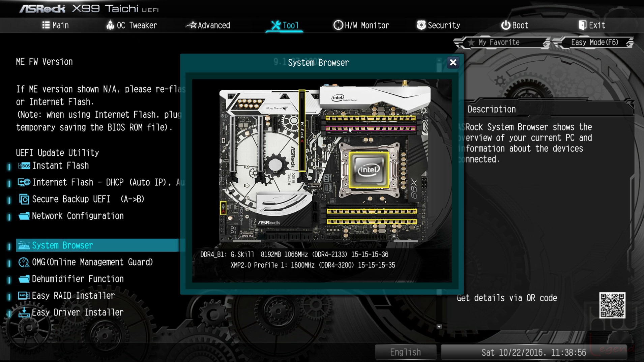Screen dimensions: 644x362
Task: Open Easy Driver Installer
Action: [78, 312]
